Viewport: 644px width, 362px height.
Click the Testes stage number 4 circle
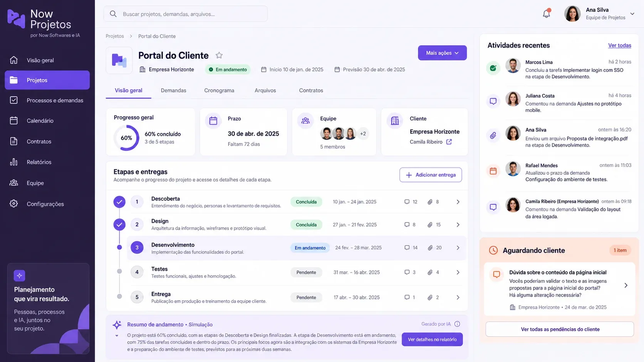(x=137, y=272)
